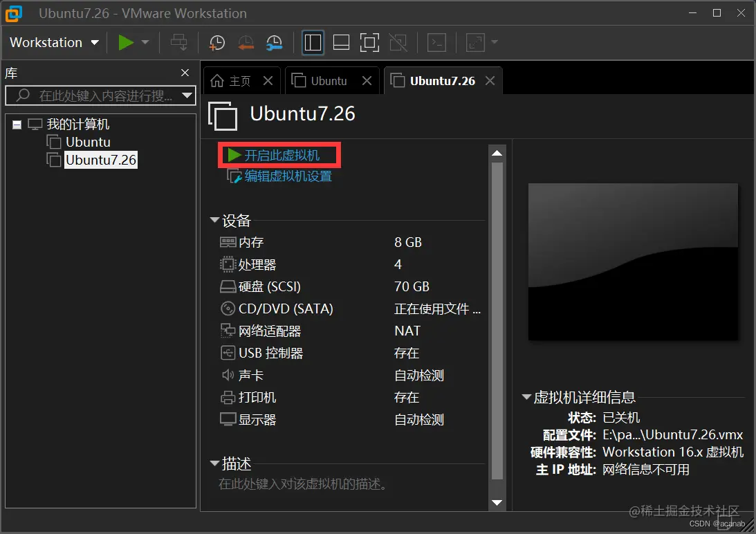The width and height of the screenshot is (756, 534).
Task: Click the stretch guest display icon
Action: pos(475,42)
